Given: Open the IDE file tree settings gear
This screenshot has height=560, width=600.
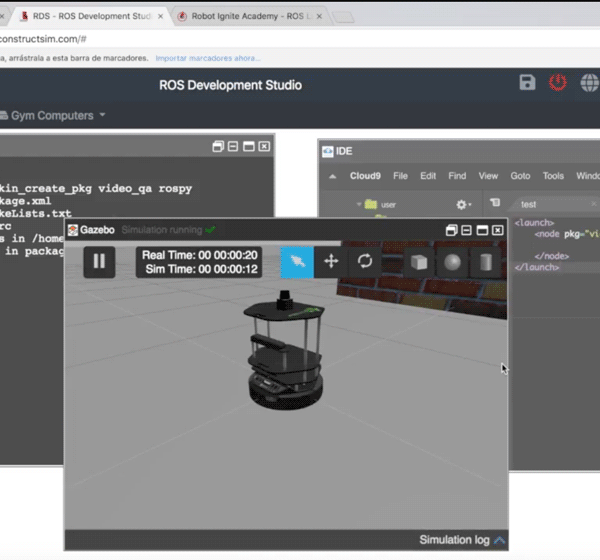Looking at the screenshot, I should coord(463,205).
